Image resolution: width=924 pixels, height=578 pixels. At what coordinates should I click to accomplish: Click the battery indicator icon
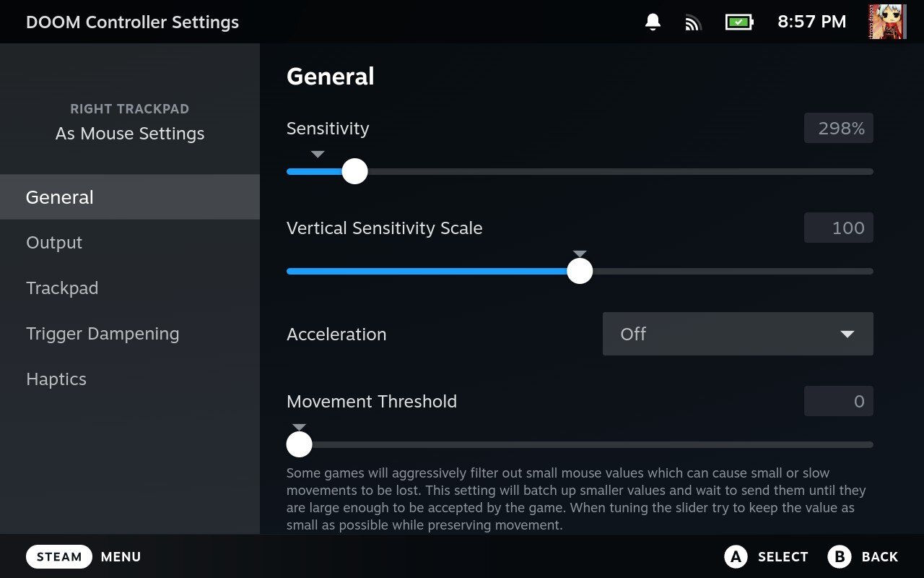coord(738,22)
